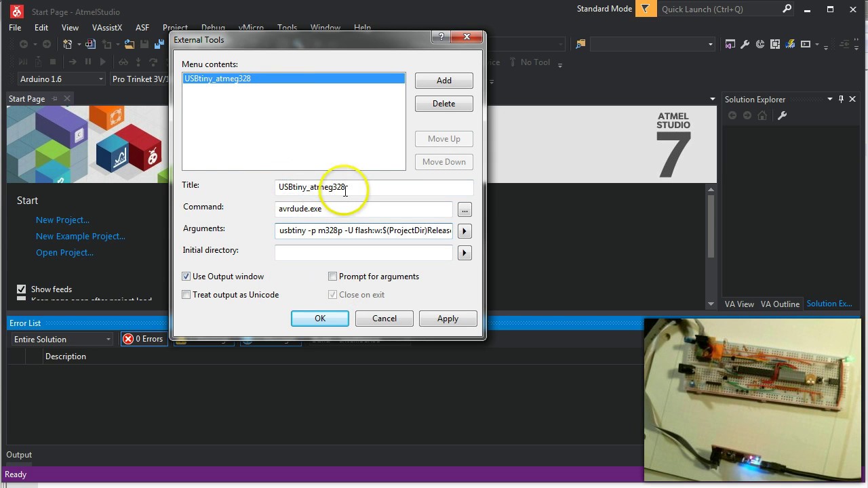Click the feedback flag icon near Quick Launch
The width and height of the screenshot is (868, 488).
646,9
